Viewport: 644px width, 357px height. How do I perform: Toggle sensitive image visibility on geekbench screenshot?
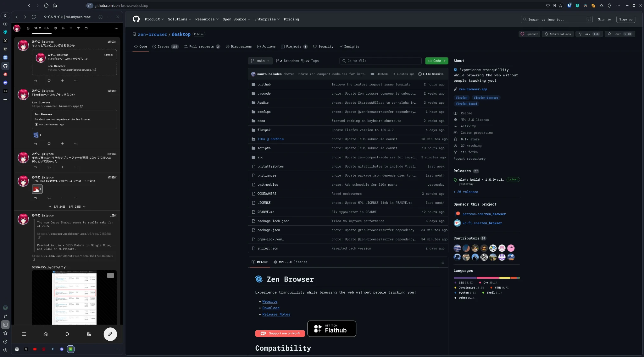pos(110,276)
